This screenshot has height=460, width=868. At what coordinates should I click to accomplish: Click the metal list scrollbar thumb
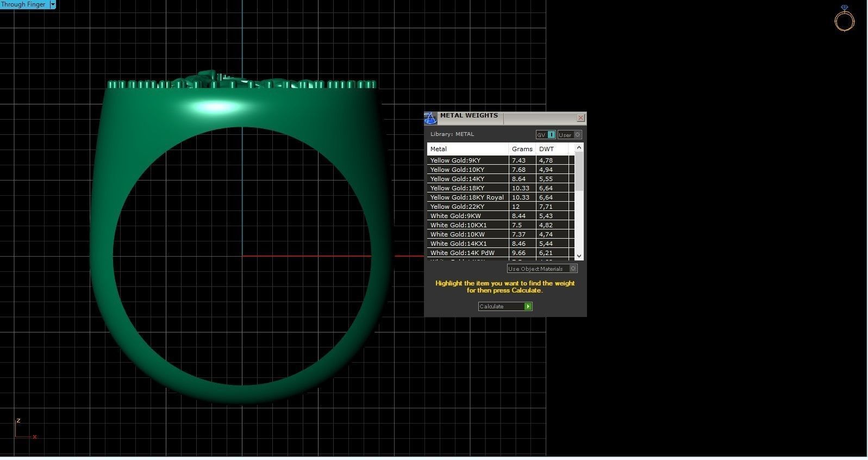(x=579, y=171)
